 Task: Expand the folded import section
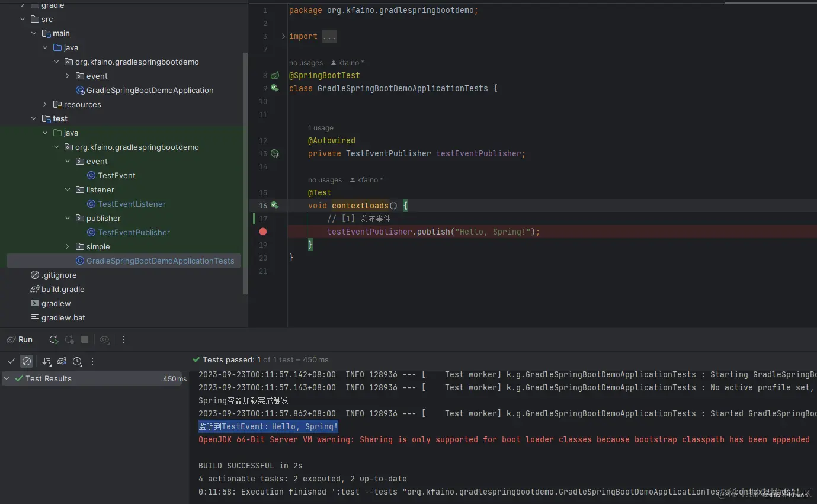point(283,36)
